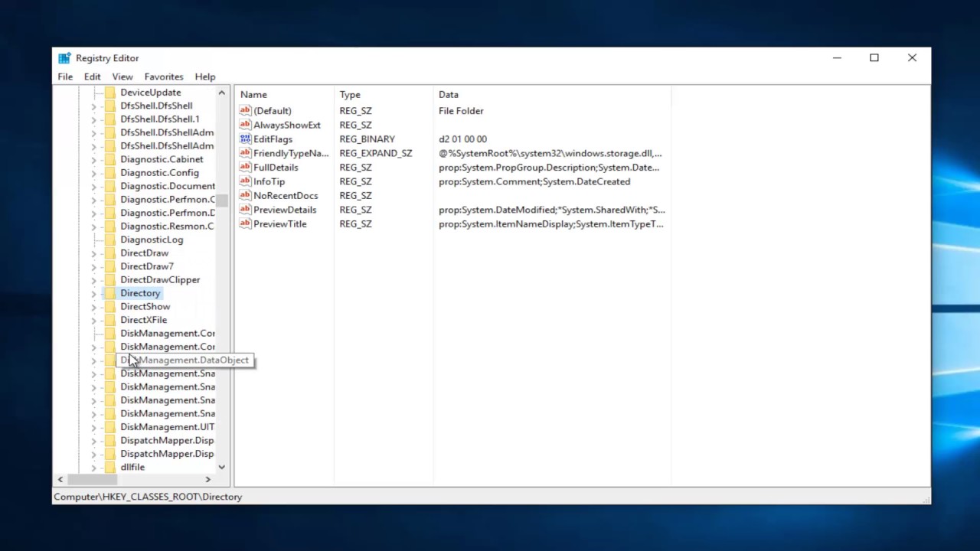Click the 'File Folder' data cell

461,110
